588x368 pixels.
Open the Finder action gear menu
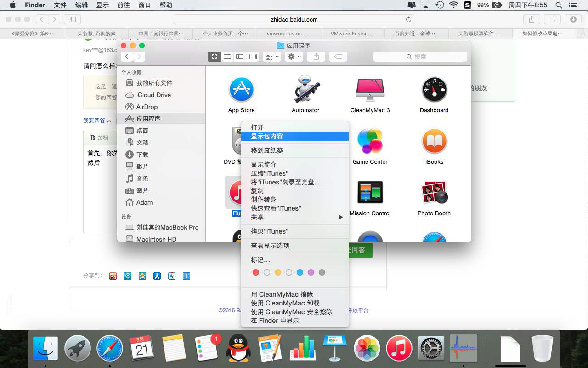[x=294, y=57]
